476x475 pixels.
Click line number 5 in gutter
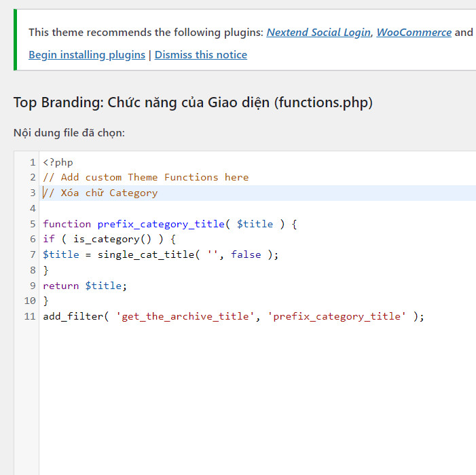(33, 224)
